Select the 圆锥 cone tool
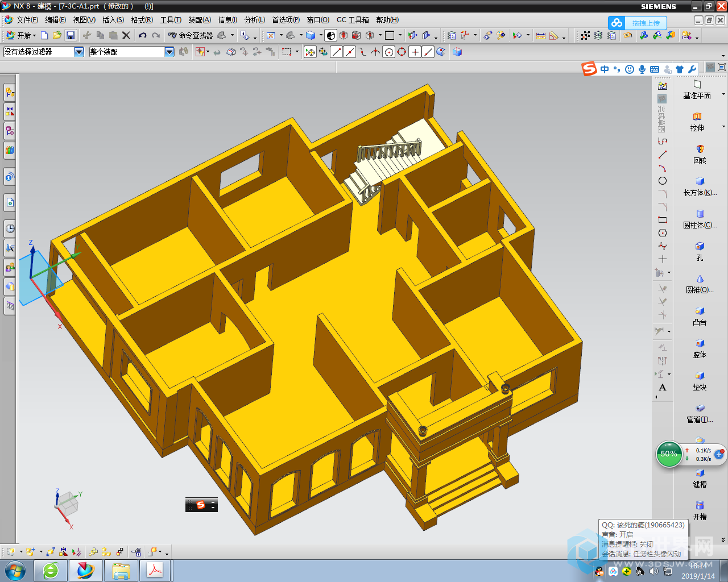This screenshot has width=728, height=582. click(700, 284)
